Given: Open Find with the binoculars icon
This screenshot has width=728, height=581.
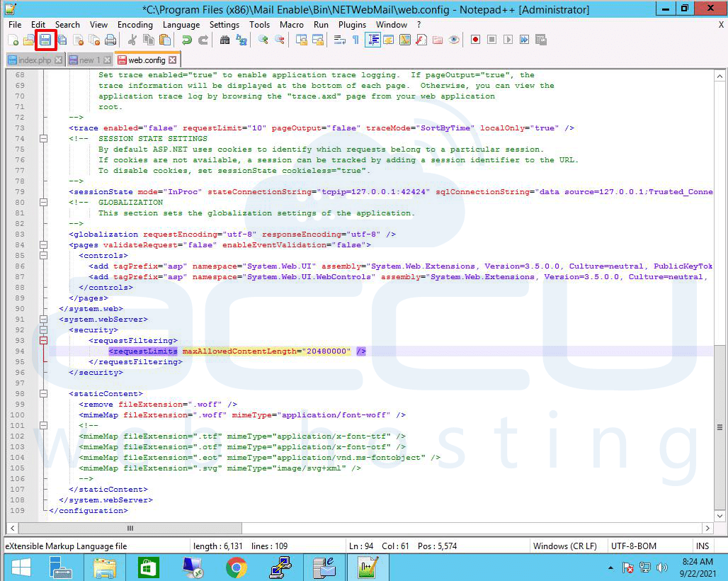Looking at the screenshot, I should pos(224,40).
